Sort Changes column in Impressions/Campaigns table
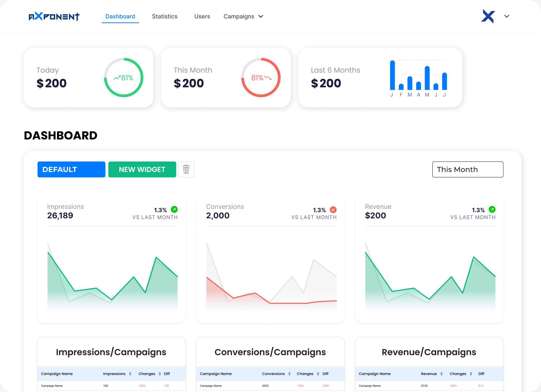Image resolution: width=541 pixels, height=392 pixels. (160, 374)
